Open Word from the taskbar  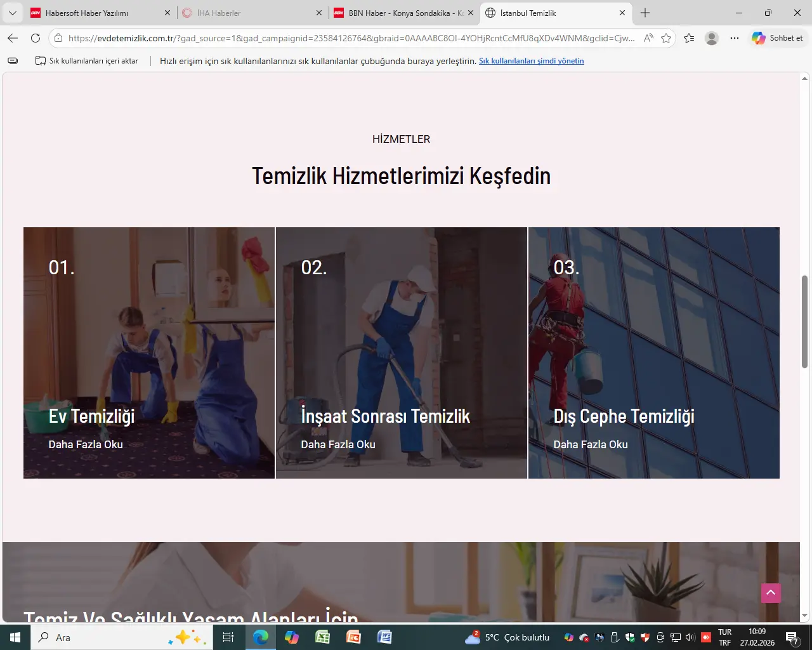(384, 637)
